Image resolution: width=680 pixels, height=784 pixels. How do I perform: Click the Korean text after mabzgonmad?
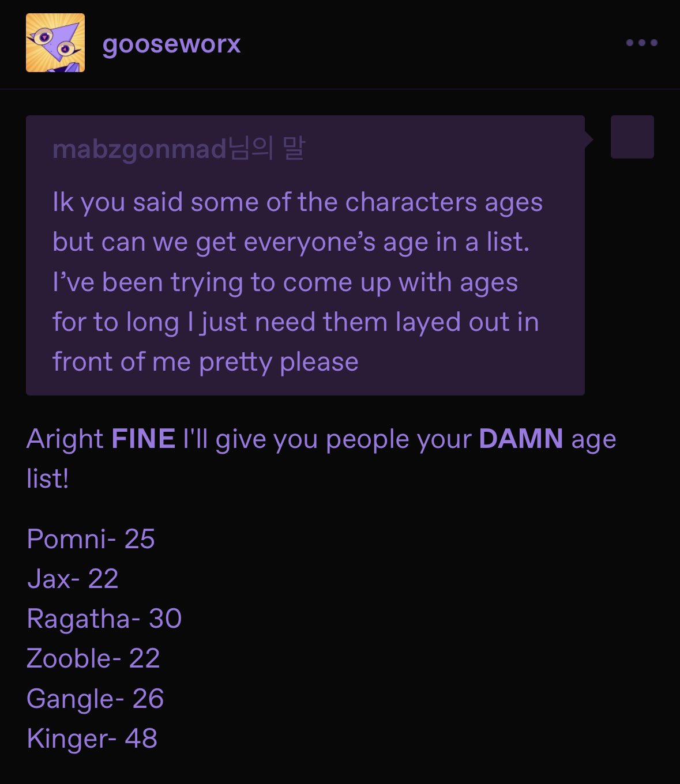point(266,149)
